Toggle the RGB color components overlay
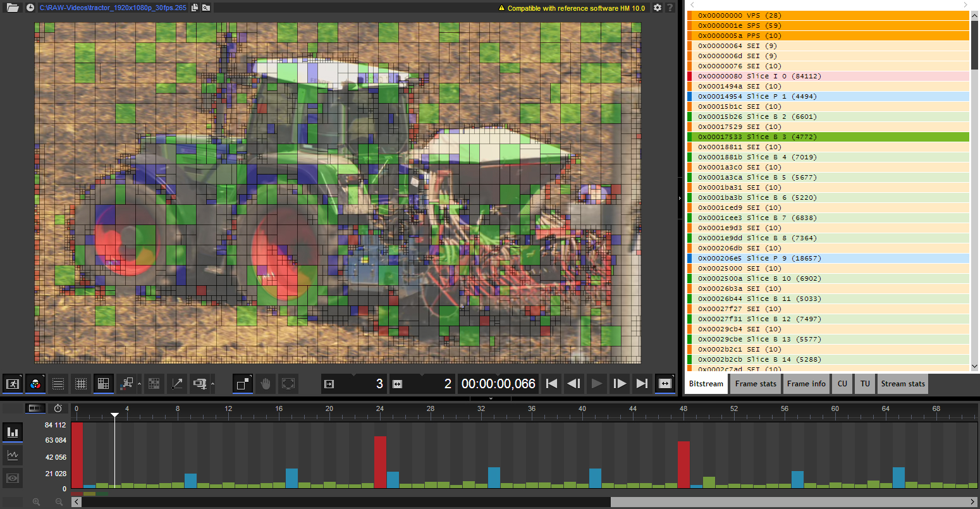This screenshot has height=509, width=980. (35, 384)
